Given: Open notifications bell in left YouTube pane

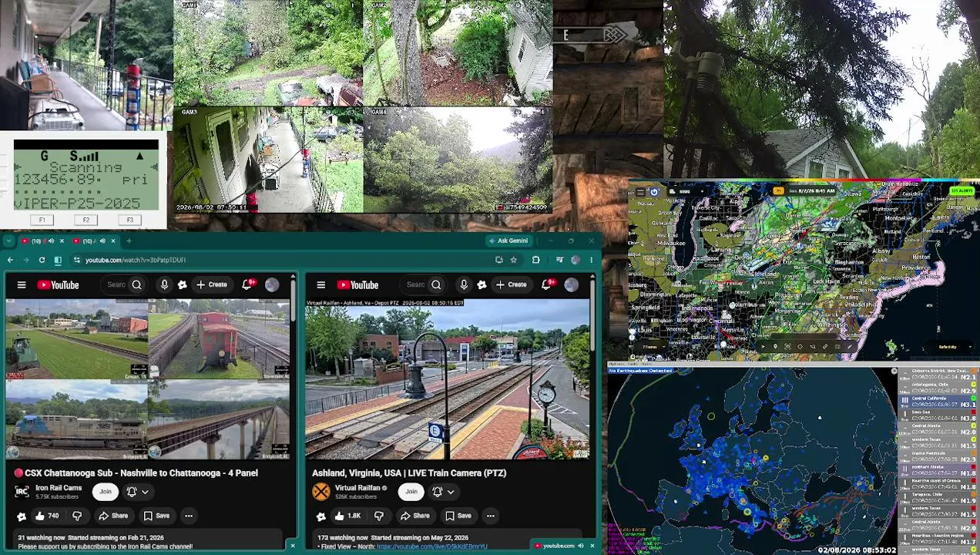Looking at the screenshot, I should click(x=247, y=285).
